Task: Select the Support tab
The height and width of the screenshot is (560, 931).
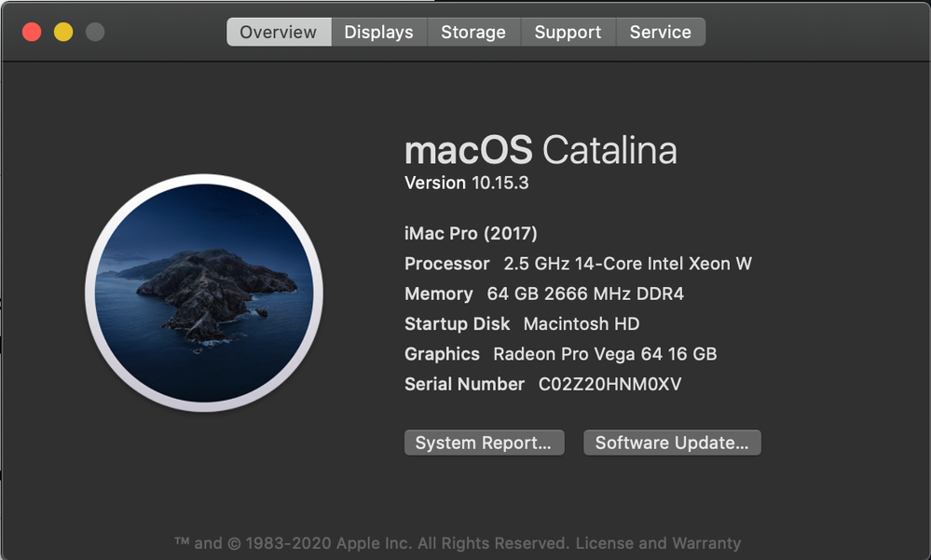Action: pyautogui.click(x=568, y=32)
